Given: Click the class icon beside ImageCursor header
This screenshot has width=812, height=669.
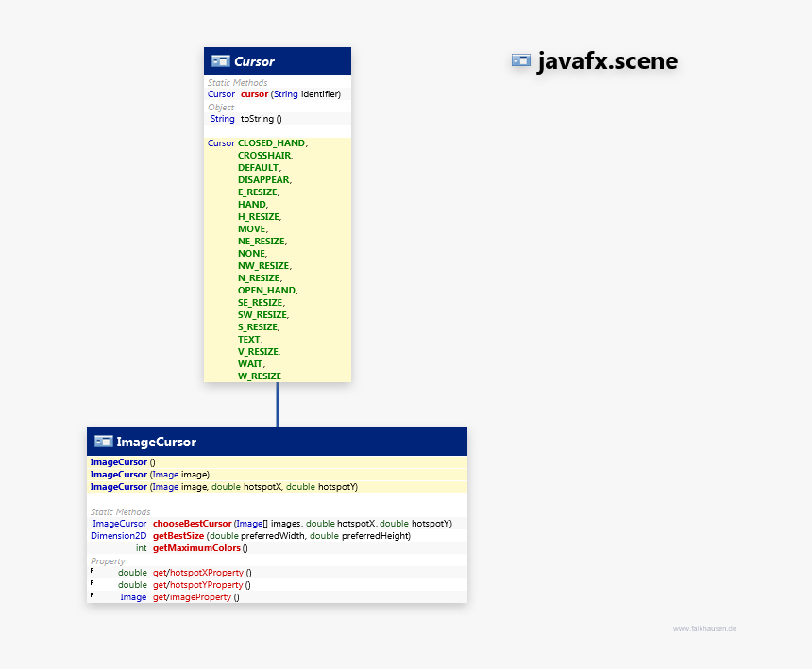Looking at the screenshot, I should click(104, 442).
